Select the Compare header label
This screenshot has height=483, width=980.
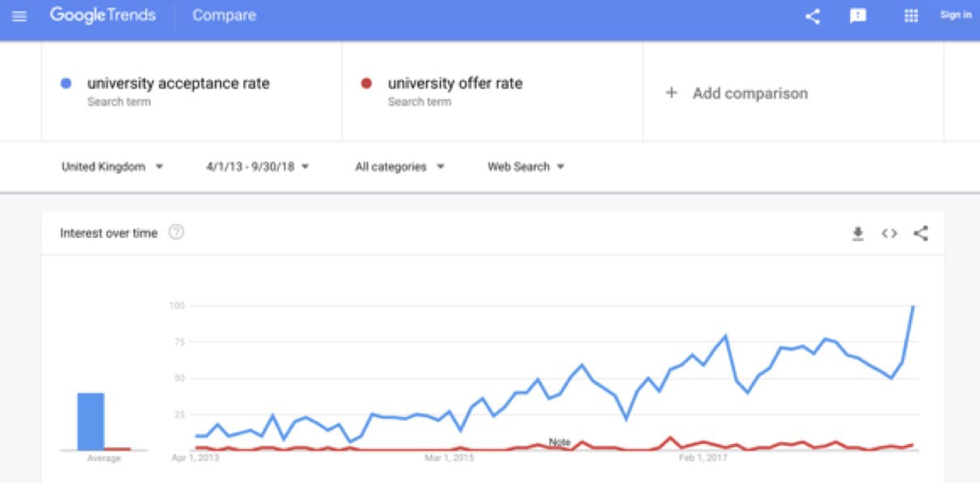224,15
